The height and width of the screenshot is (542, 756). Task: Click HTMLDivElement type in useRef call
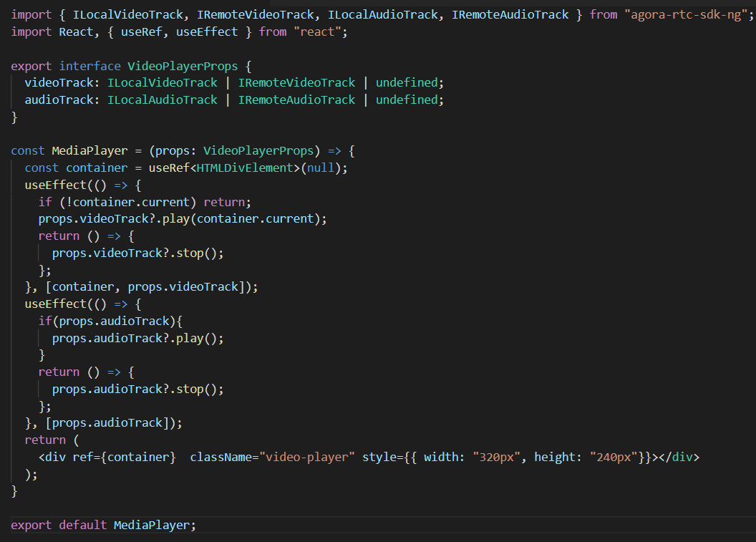click(x=238, y=168)
